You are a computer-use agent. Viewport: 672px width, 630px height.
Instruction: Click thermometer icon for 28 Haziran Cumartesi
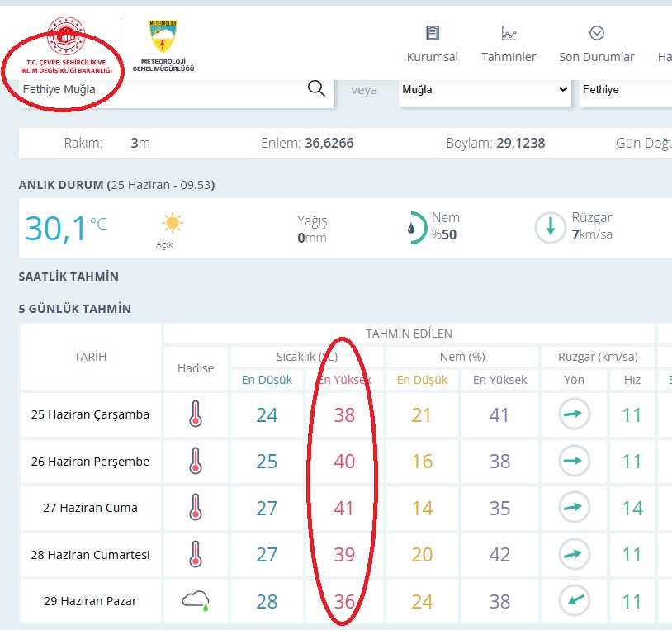pos(196,554)
